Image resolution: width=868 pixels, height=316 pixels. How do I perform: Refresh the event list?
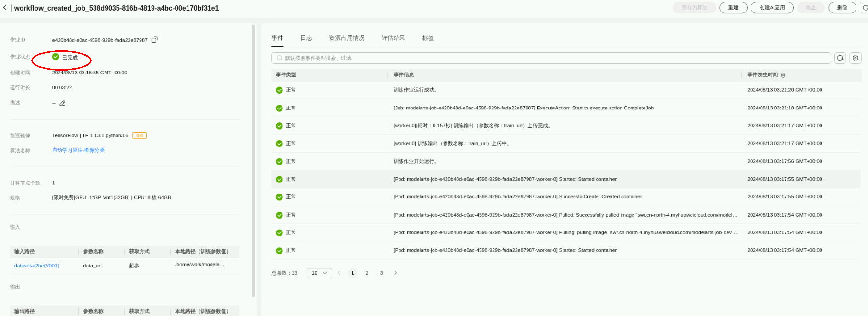840,58
